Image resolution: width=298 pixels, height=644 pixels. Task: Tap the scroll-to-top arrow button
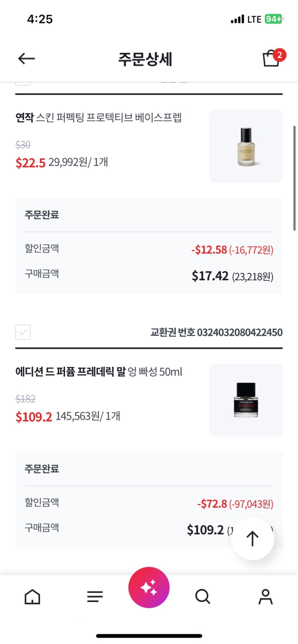pos(253,538)
